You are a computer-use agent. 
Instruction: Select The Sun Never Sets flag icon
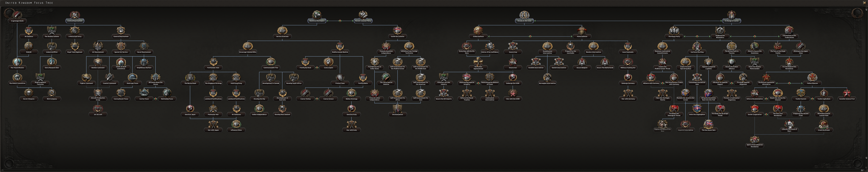709,124
